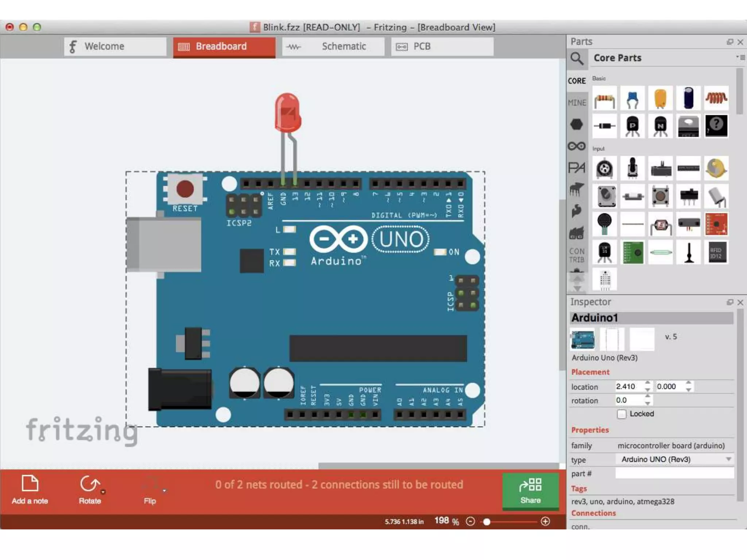Open the parts search magnifier
747x560 pixels.
pos(577,58)
